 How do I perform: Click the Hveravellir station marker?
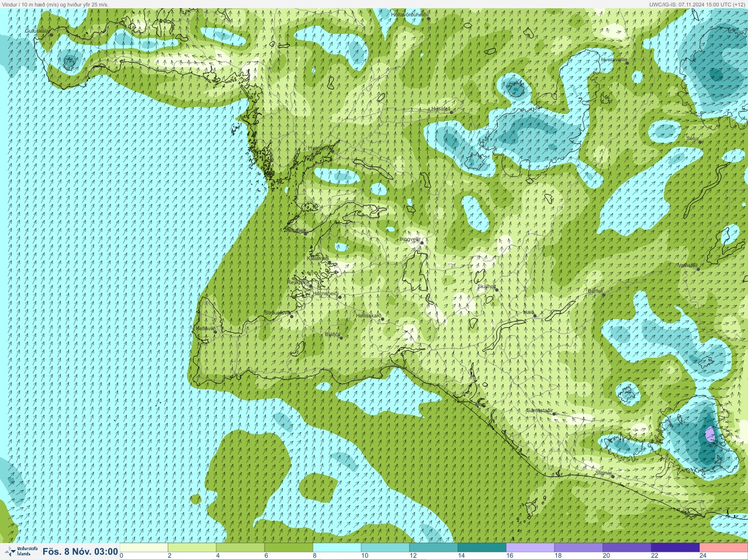point(627,63)
